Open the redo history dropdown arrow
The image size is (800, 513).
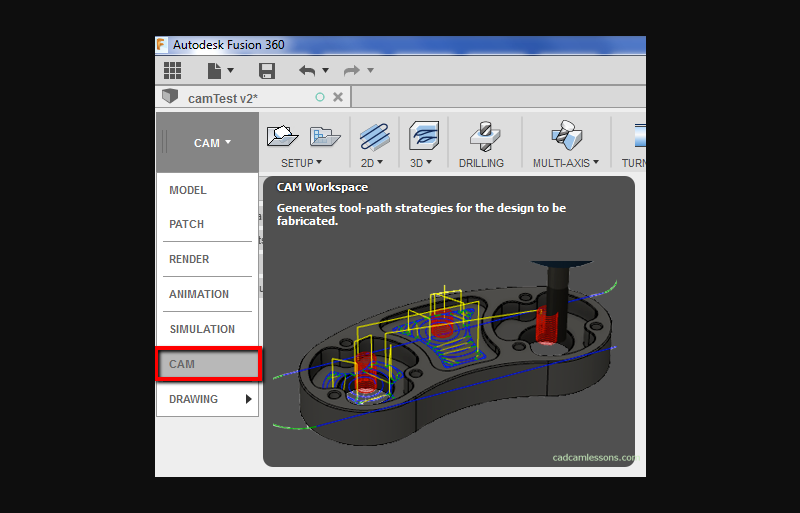(370, 70)
